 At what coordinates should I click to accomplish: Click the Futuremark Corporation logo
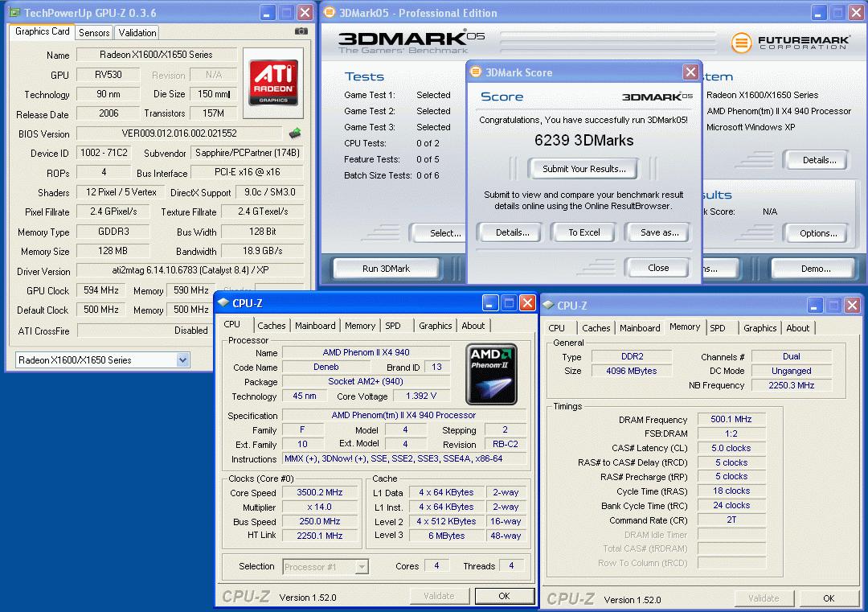pos(791,42)
